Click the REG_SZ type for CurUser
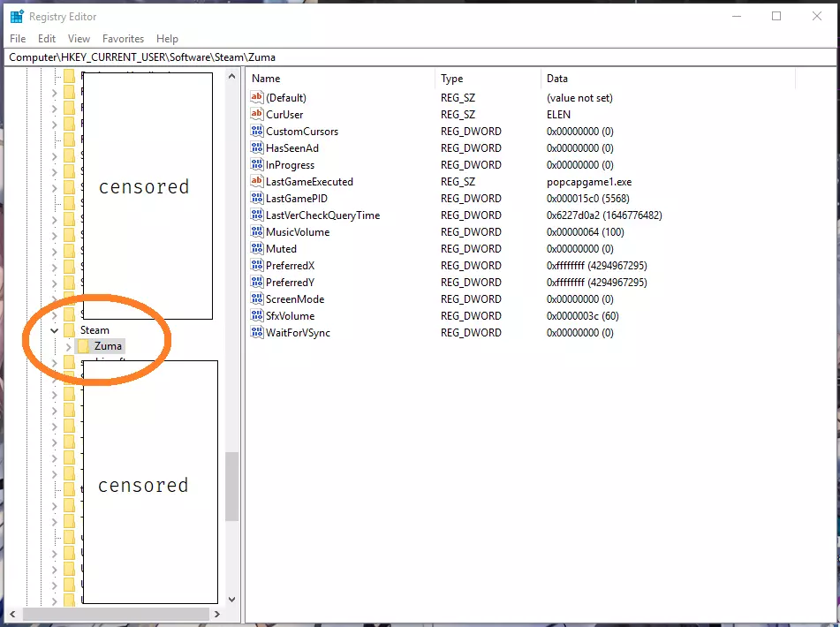840x627 pixels. 458,115
